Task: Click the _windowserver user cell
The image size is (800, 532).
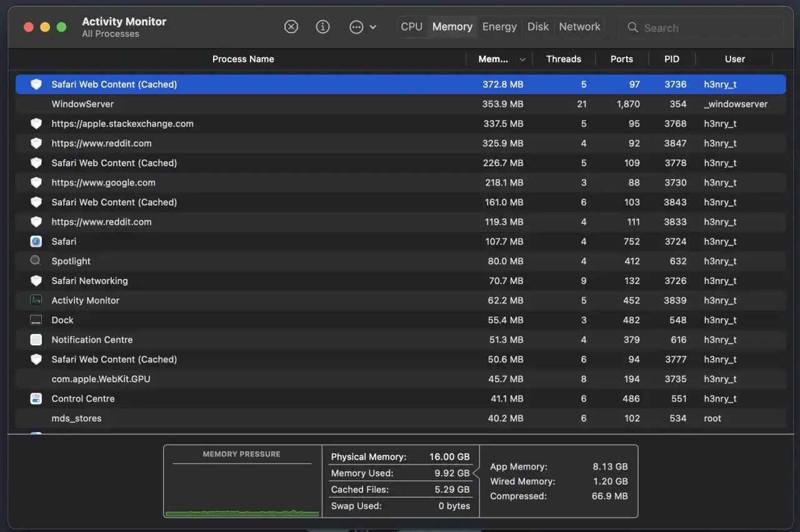Action: [x=736, y=104]
